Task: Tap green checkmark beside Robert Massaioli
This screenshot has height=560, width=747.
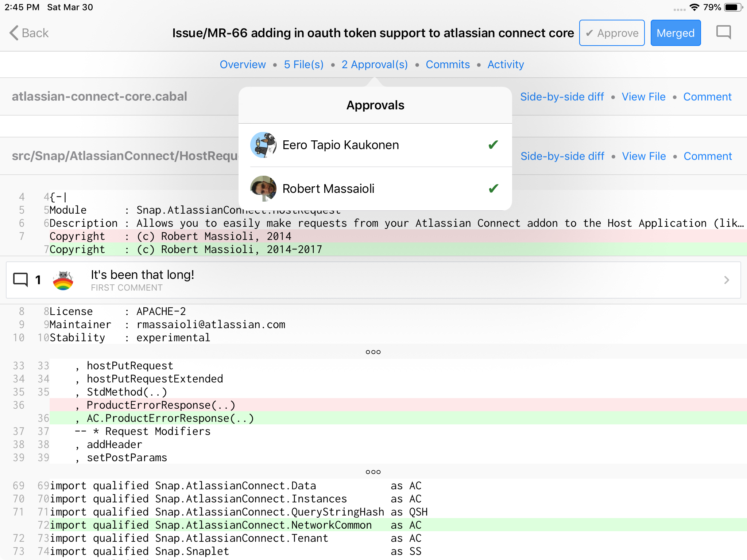Action: pos(493,188)
